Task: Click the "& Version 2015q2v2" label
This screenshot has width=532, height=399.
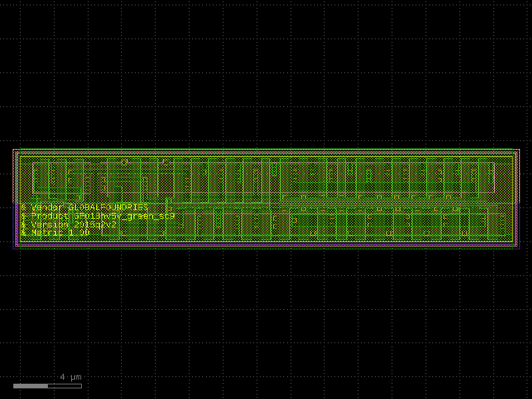Action: point(68,225)
